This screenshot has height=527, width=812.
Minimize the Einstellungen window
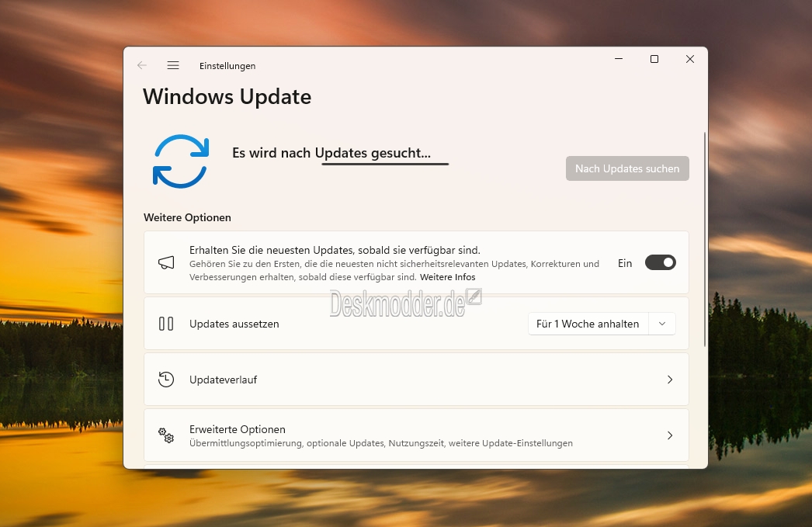coord(619,59)
